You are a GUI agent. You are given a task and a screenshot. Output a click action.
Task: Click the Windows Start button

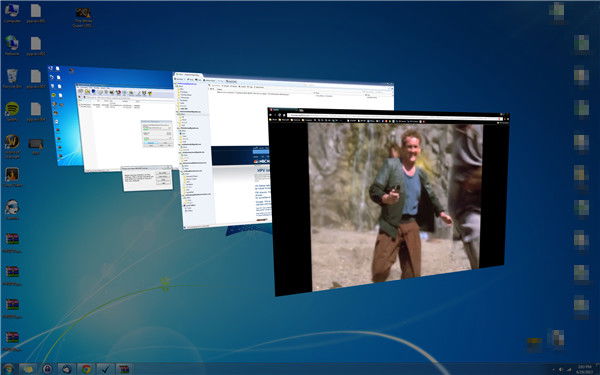pos(8,369)
